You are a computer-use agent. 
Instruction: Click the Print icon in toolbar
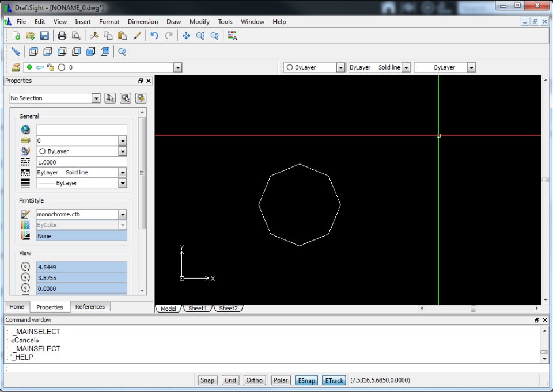62,36
